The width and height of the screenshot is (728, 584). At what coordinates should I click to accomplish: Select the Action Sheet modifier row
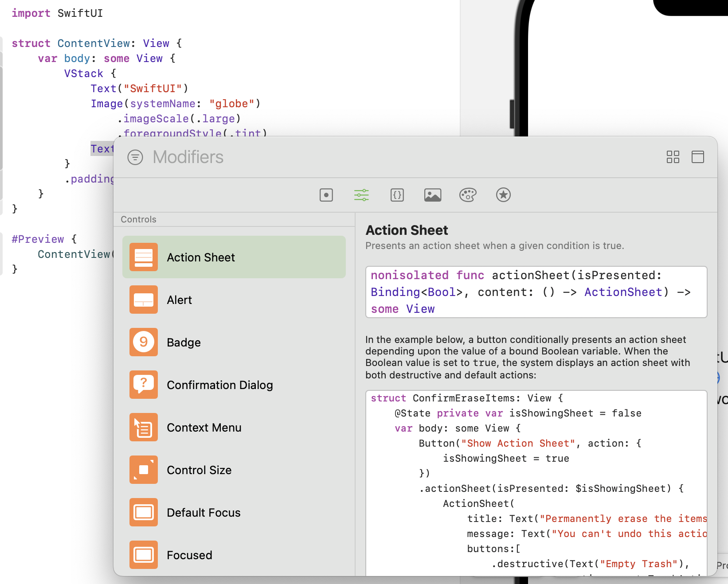coord(234,257)
